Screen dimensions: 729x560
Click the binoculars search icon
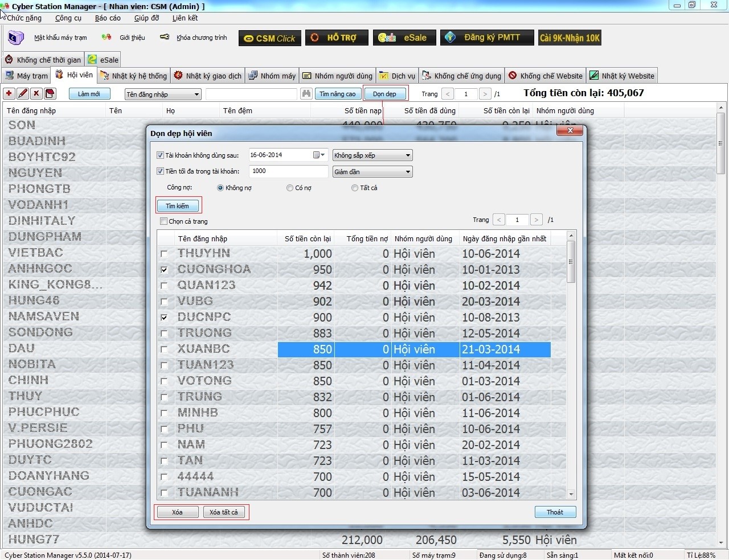tap(306, 94)
